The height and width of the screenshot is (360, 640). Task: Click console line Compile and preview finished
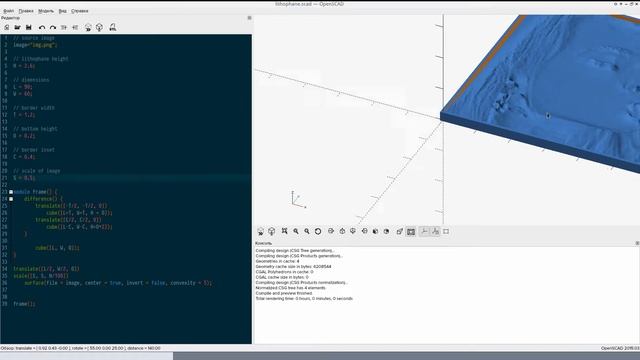click(284, 293)
